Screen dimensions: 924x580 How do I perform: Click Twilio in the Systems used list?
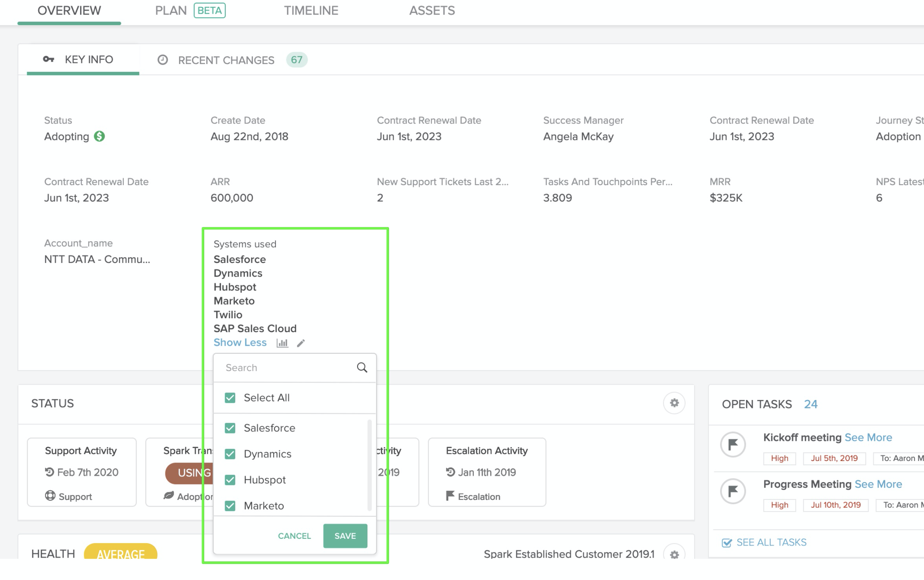click(x=228, y=315)
